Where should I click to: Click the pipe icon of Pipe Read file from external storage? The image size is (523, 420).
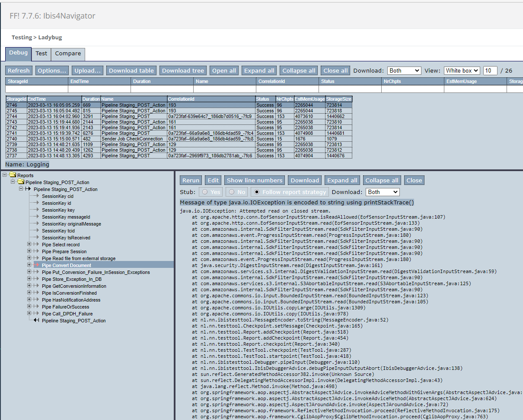coord(36,258)
